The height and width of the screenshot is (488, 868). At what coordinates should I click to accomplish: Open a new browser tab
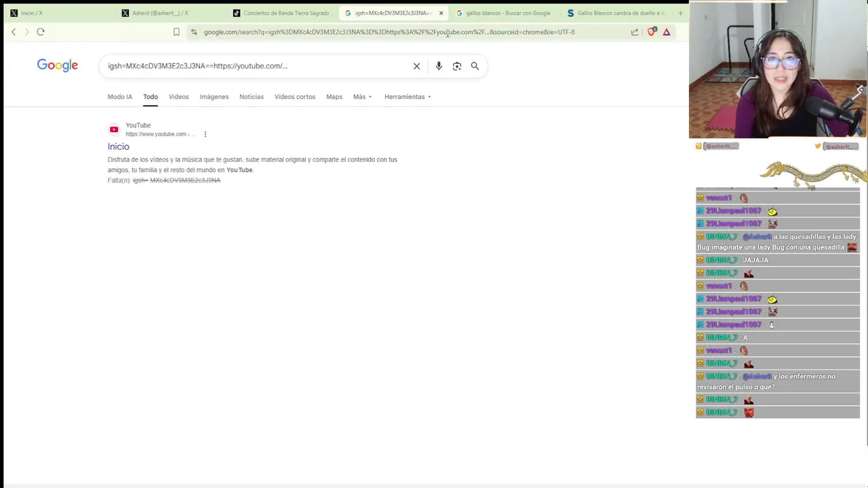(x=680, y=13)
